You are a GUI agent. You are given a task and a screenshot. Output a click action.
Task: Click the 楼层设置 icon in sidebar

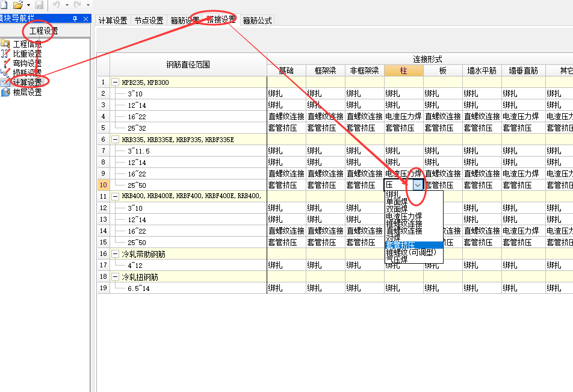click(x=5, y=92)
